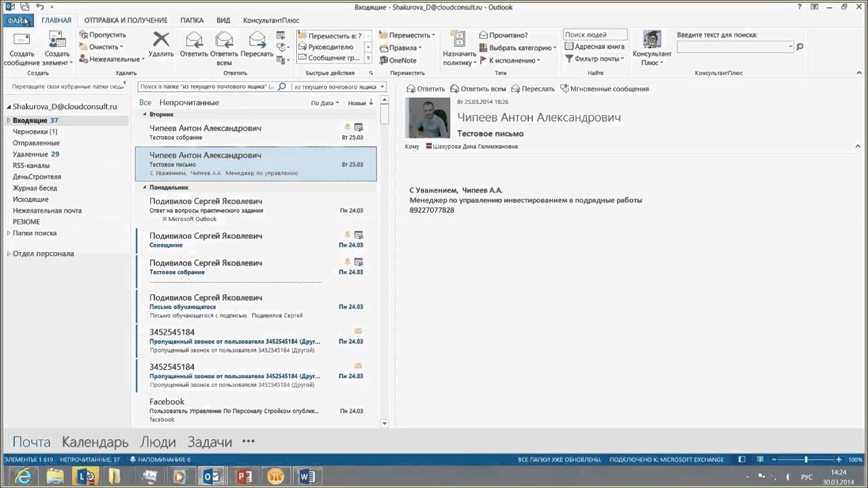Click Мгновенные сообщения in reading pane

pos(604,89)
